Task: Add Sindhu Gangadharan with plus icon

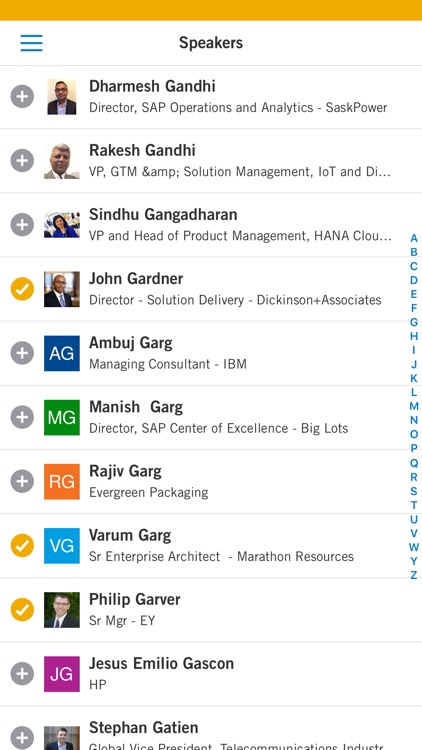Action: click(x=22, y=225)
